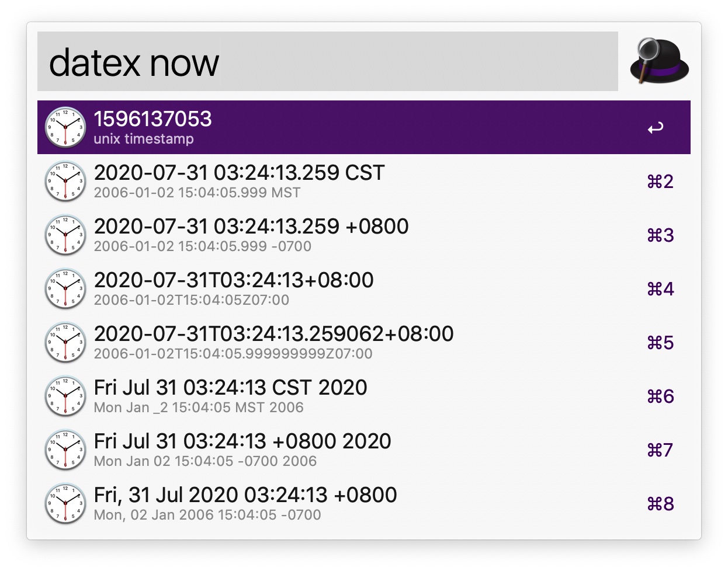Click the clock icon of the ⌘6 result

coord(65,396)
